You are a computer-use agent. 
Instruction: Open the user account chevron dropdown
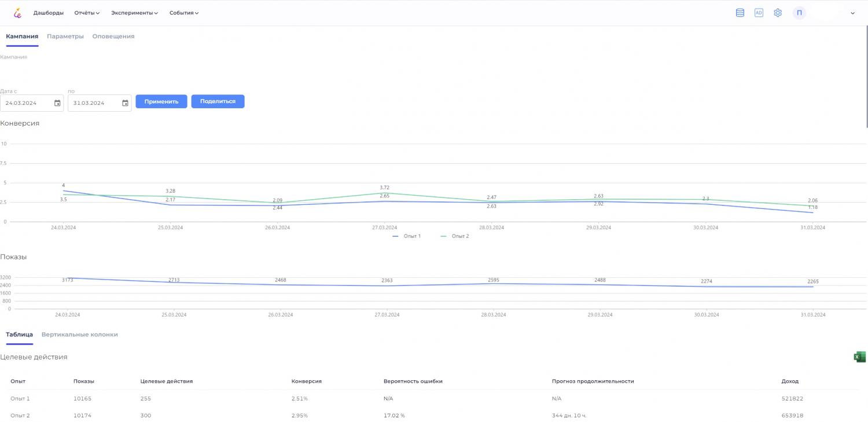point(852,13)
